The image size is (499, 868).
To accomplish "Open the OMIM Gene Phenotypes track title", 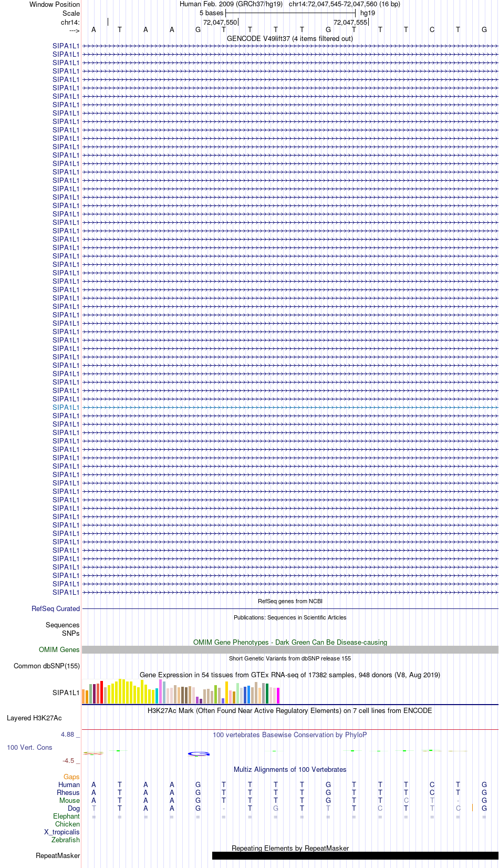I will point(290,642).
